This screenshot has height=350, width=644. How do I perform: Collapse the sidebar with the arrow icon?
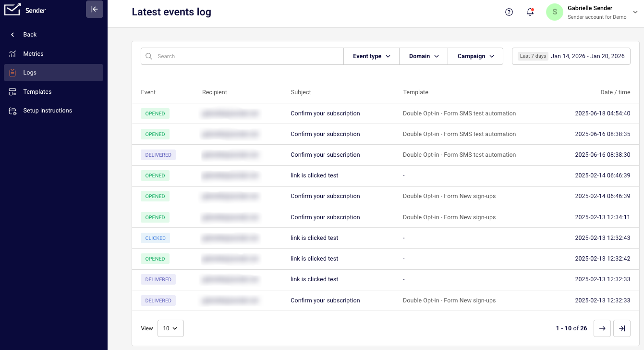pyautogui.click(x=95, y=9)
